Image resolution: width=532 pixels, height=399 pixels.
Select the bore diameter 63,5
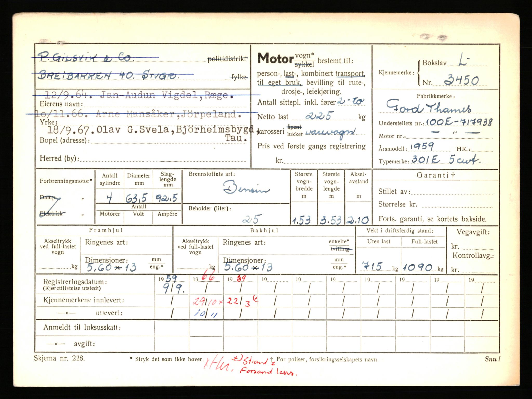[x=136, y=199]
